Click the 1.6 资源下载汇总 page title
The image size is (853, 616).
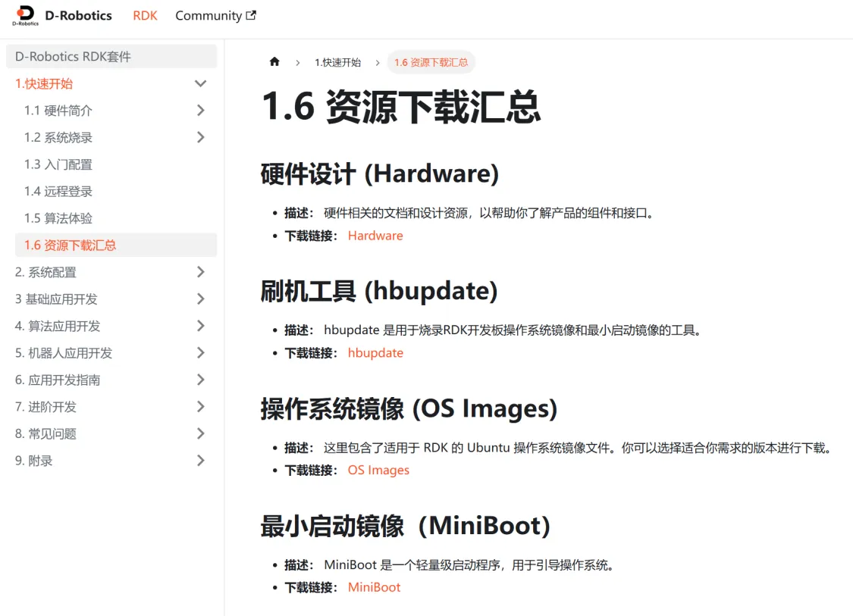point(401,107)
